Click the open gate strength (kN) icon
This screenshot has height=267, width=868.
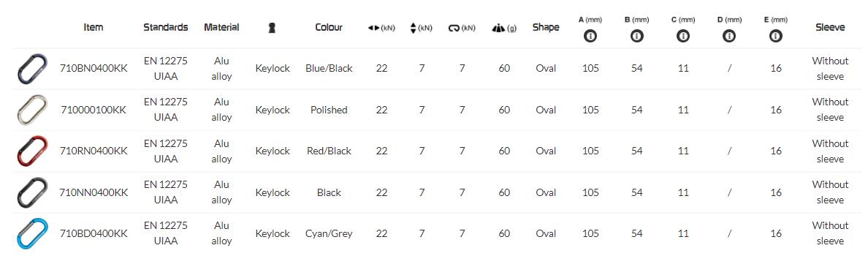pos(454,29)
